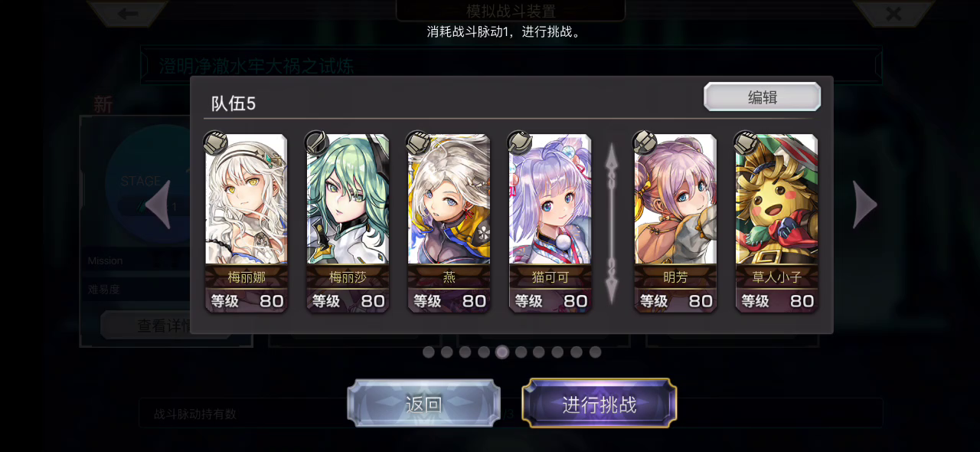Select the highlighted fifth team page dot
The height and width of the screenshot is (452, 980).
tap(502, 352)
